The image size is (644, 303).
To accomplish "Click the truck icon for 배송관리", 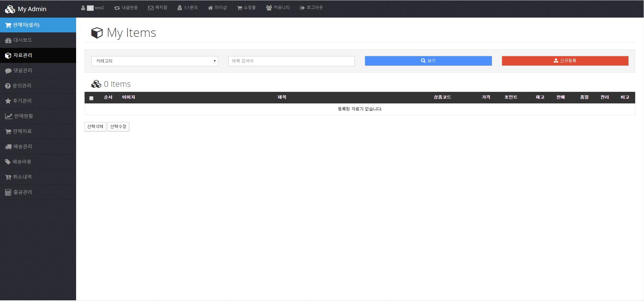I will [x=8, y=147].
